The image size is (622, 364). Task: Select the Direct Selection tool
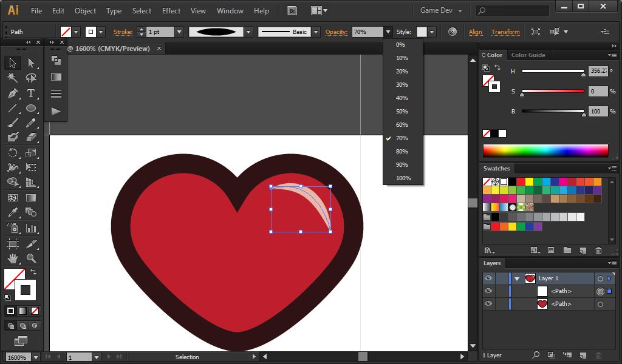[31, 63]
